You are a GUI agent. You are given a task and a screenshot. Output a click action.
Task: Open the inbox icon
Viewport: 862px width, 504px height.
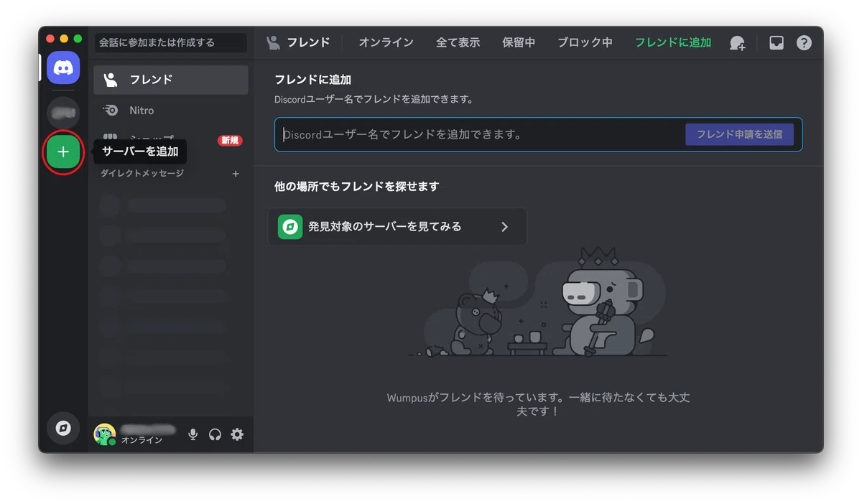click(777, 43)
